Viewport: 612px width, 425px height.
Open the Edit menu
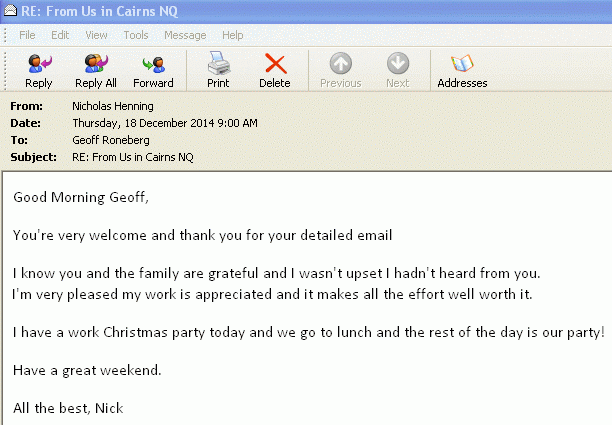click(x=60, y=35)
